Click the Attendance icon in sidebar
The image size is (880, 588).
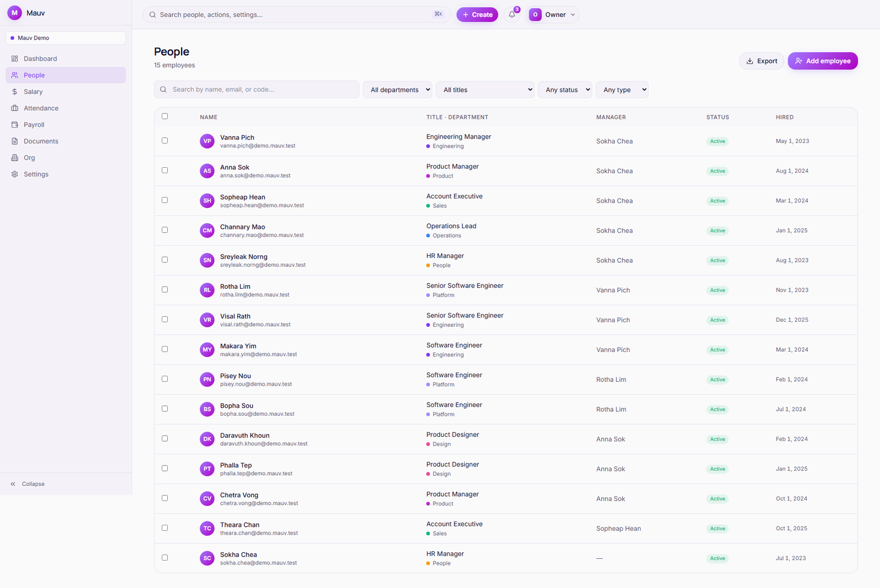coord(15,108)
